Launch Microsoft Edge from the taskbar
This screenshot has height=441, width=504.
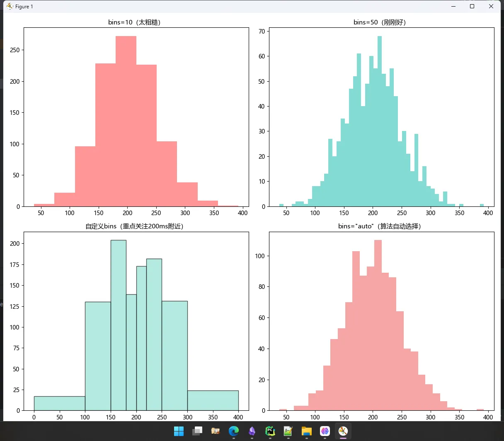[x=233, y=431]
